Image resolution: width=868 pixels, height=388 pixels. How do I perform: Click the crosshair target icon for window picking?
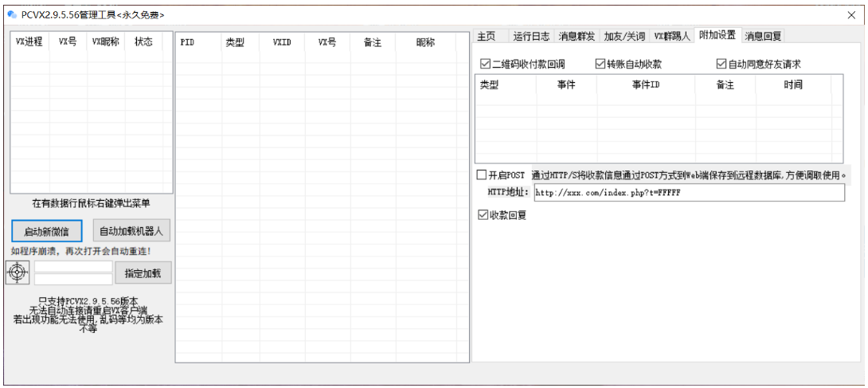click(x=19, y=272)
